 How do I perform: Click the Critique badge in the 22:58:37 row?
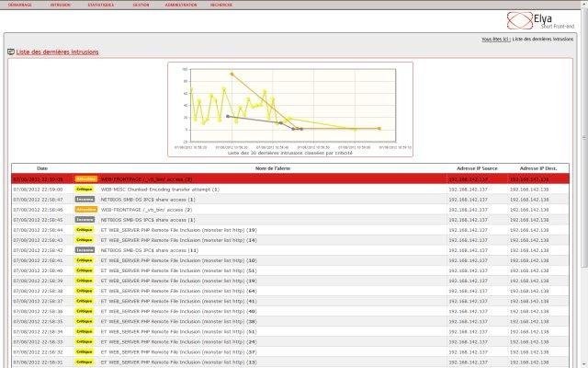coord(84,301)
